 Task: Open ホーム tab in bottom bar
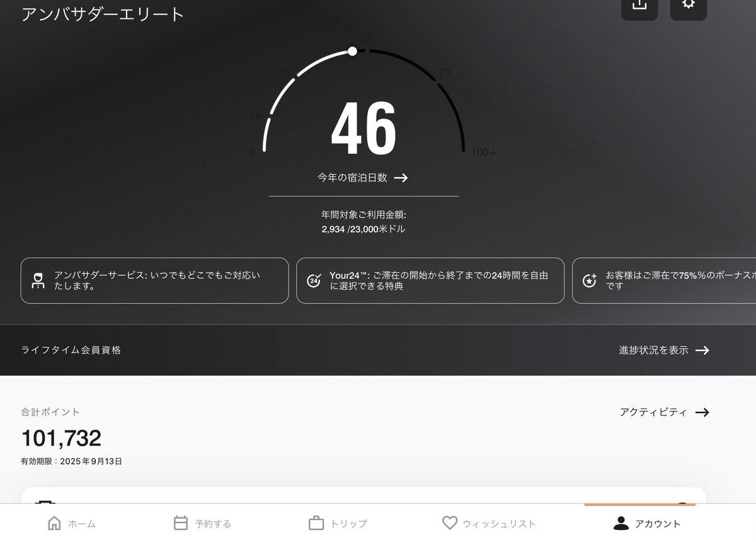(72, 523)
